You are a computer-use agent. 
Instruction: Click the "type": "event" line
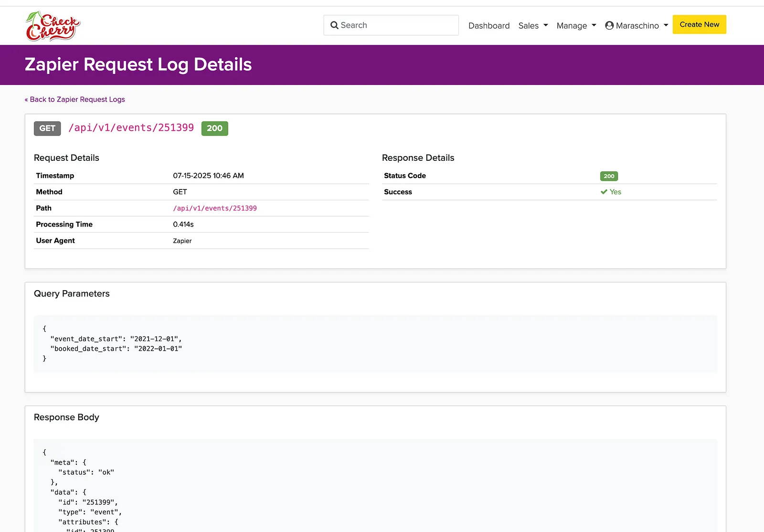click(90, 512)
